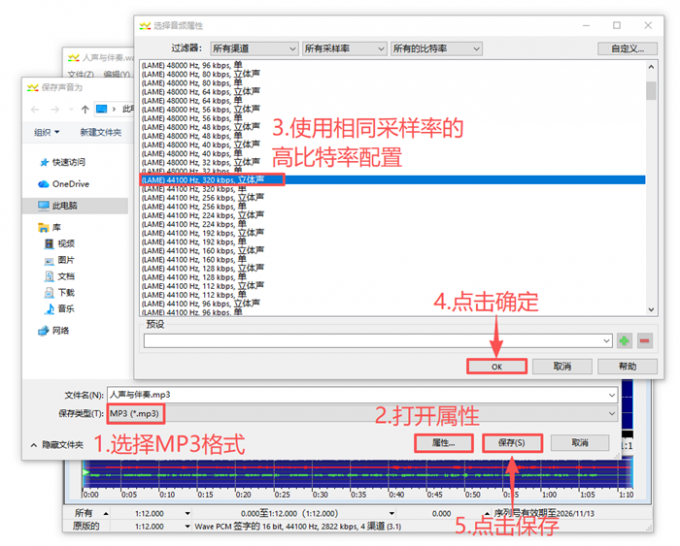Go up one folder level in save dialog
The height and width of the screenshot is (546, 680).
(x=85, y=110)
